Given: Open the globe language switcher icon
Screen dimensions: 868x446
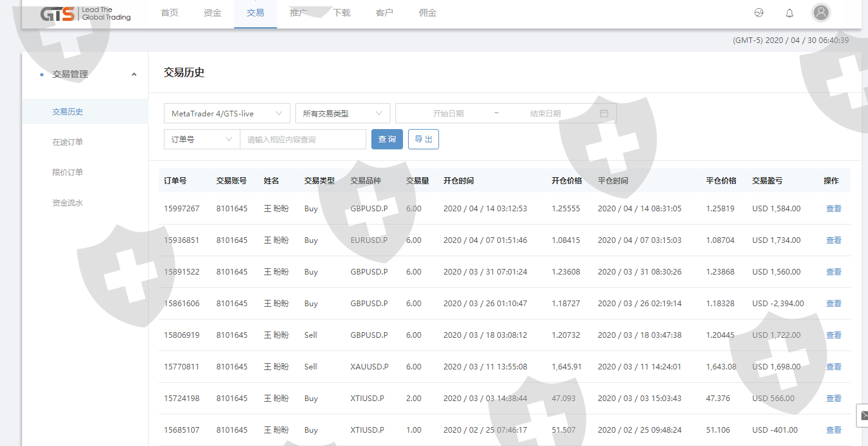Looking at the screenshot, I should [759, 13].
